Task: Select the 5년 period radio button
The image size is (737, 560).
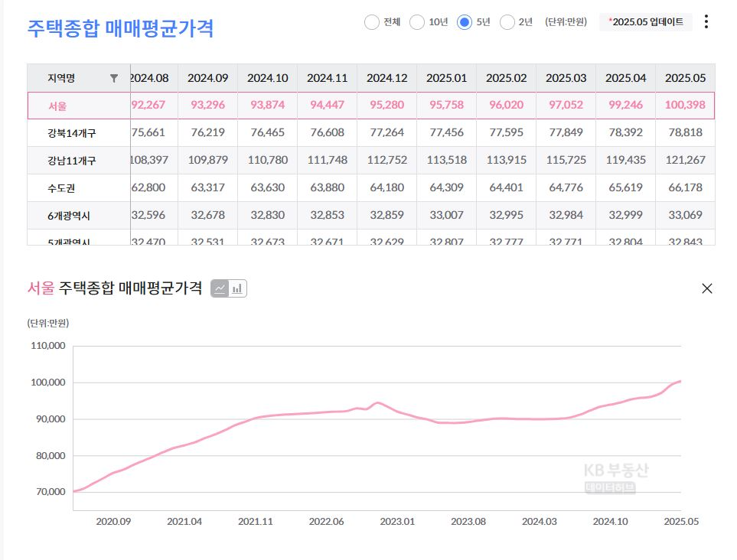Action: point(464,22)
